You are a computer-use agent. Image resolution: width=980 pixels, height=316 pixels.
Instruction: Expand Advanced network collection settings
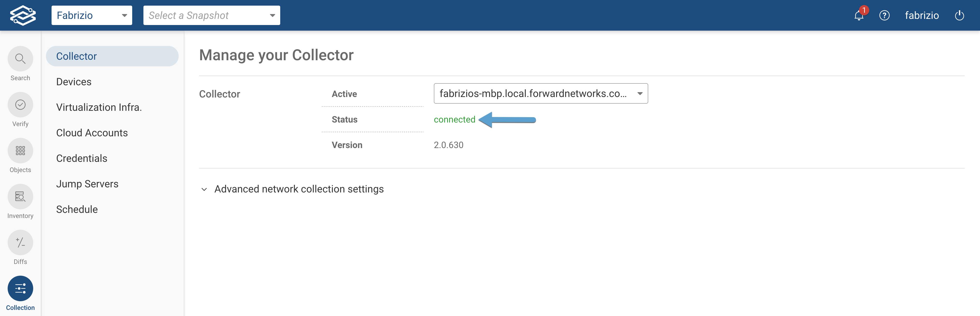coord(299,189)
